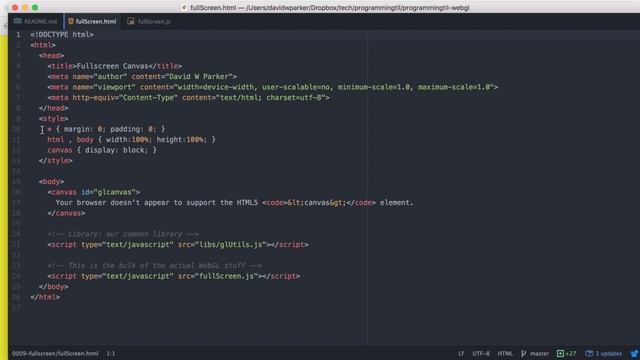Click the display: block; declaration

tap(116, 150)
